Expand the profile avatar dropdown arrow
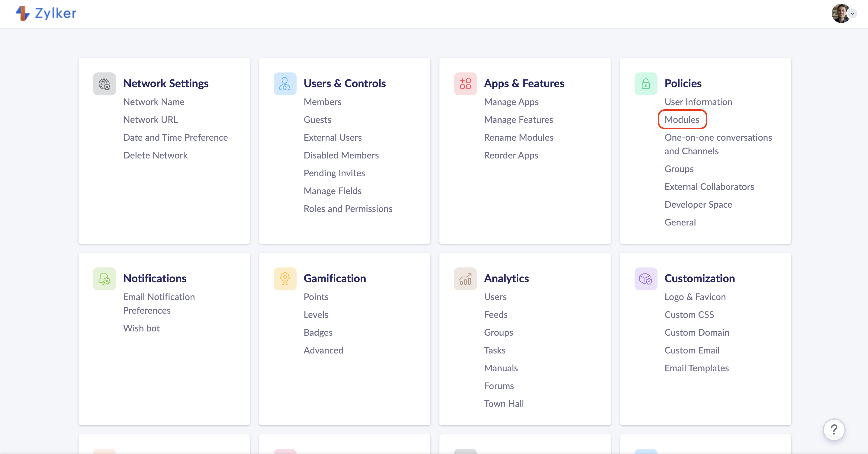The image size is (868, 454). 852,14
